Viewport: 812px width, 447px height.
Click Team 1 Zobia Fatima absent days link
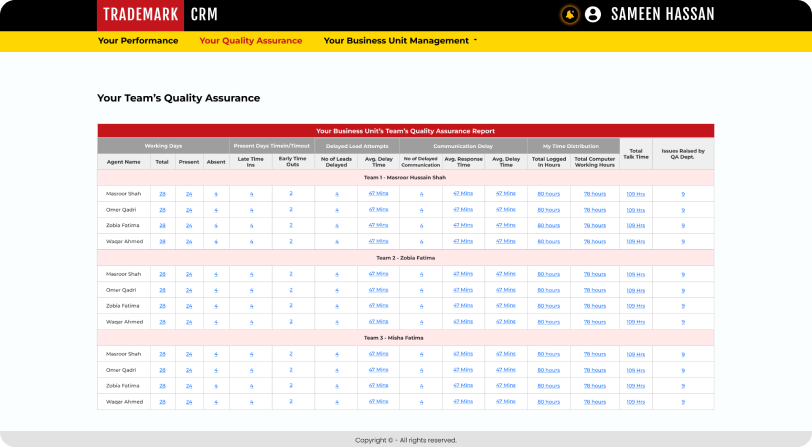(x=216, y=225)
